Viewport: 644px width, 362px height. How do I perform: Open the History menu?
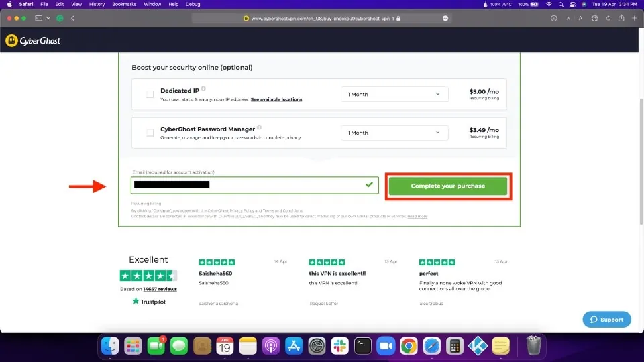point(97,4)
